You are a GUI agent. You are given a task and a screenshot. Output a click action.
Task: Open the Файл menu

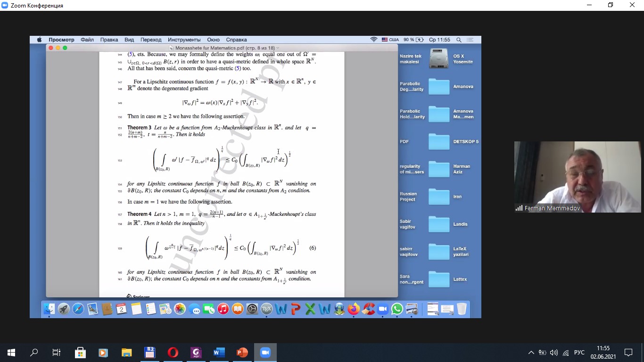pyautogui.click(x=87, y=40)
